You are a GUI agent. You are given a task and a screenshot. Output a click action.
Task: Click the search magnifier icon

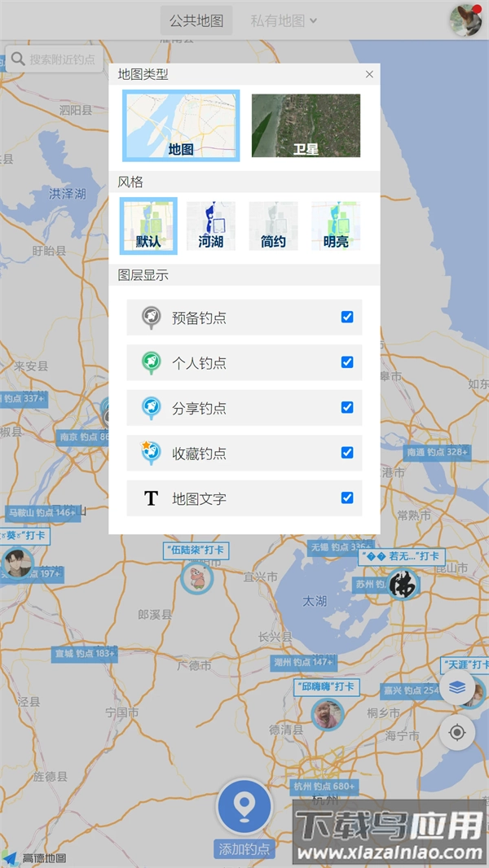click(18, 59)
